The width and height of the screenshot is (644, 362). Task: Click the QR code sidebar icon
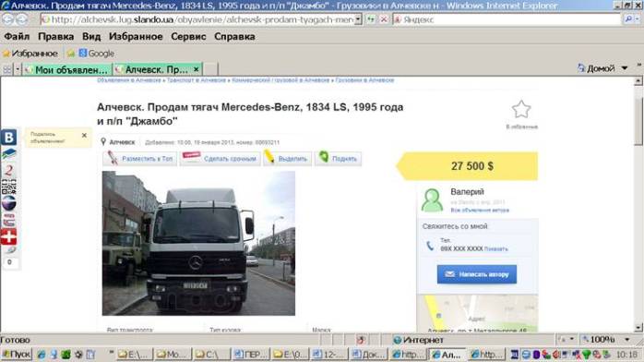pyautogui.click(x=8, y=187)
